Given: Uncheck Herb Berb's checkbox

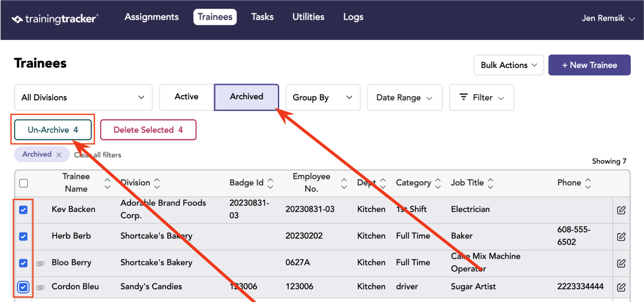Looking at the screenshot, I should tap(23, 236).
